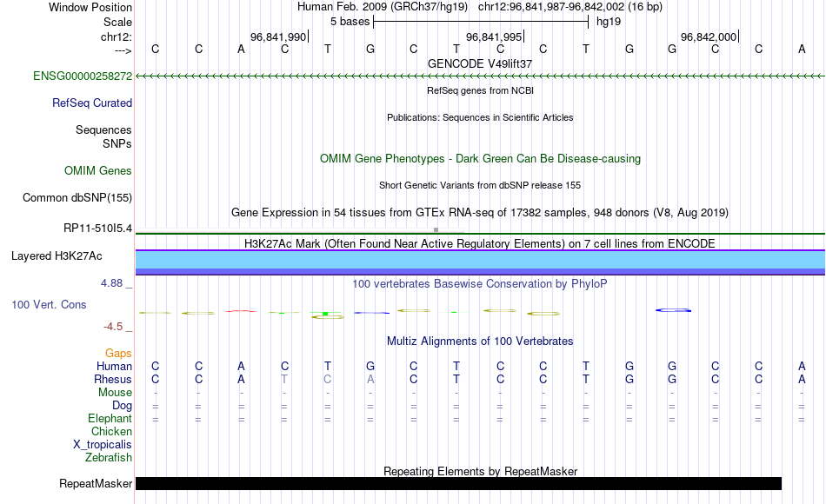
Task: Click the red PhyloP conservation bar
Action: (x=241, y=311)
